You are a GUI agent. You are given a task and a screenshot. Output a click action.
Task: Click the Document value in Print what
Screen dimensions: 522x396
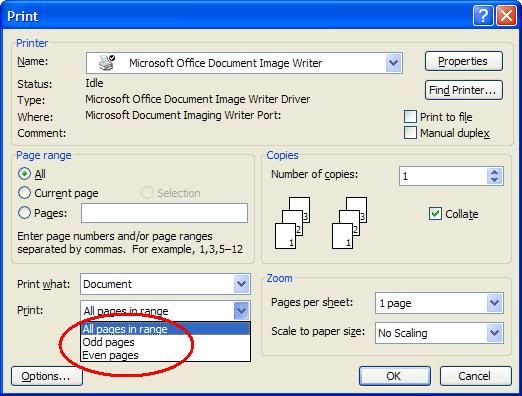point(107,284)
